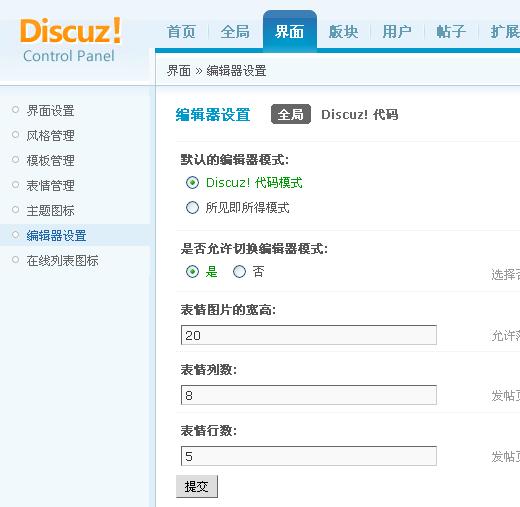Open the 全局 top navigation tab
The width and height of the screenshot is (520, 507).
click(x=235, y=32)
